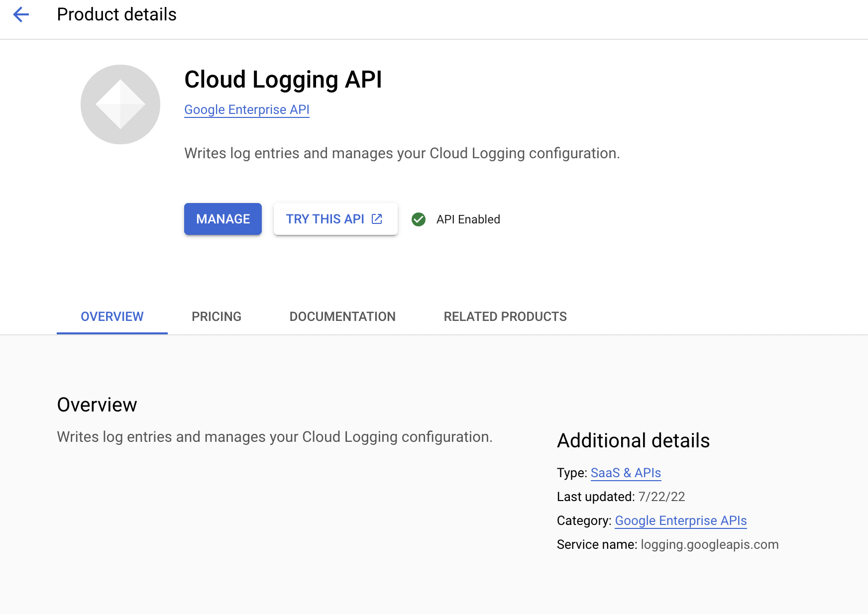This screenshot has height=614, width=868.
Task: Click the green API Enabled checkmark icon
Action: tap(419, 219)
